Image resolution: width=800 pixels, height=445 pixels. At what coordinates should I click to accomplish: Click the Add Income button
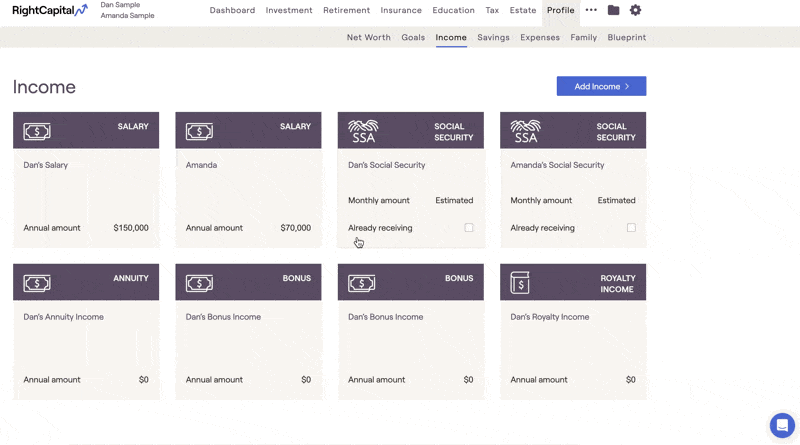601,86
